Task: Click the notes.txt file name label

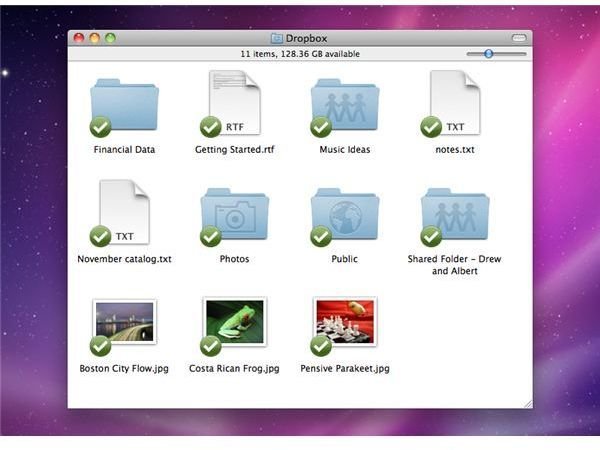Action: point(455,150)
